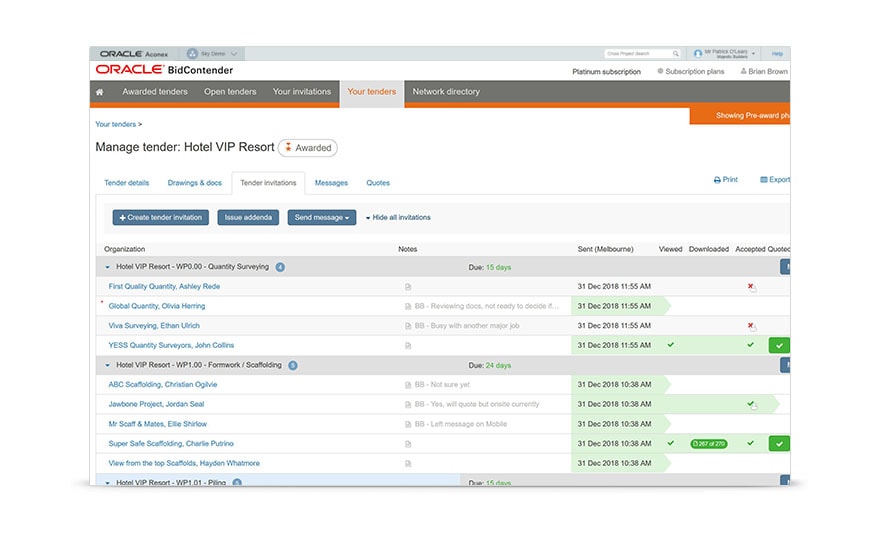Click the Export link
The image size is (880, 533).
pyautogui.click(x=775, y=180)
